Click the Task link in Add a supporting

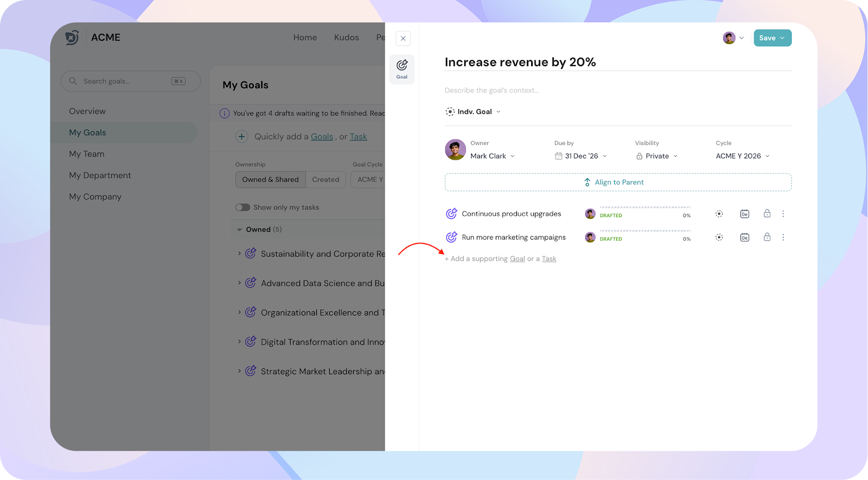pyautogui.click(x=549, y=259)
